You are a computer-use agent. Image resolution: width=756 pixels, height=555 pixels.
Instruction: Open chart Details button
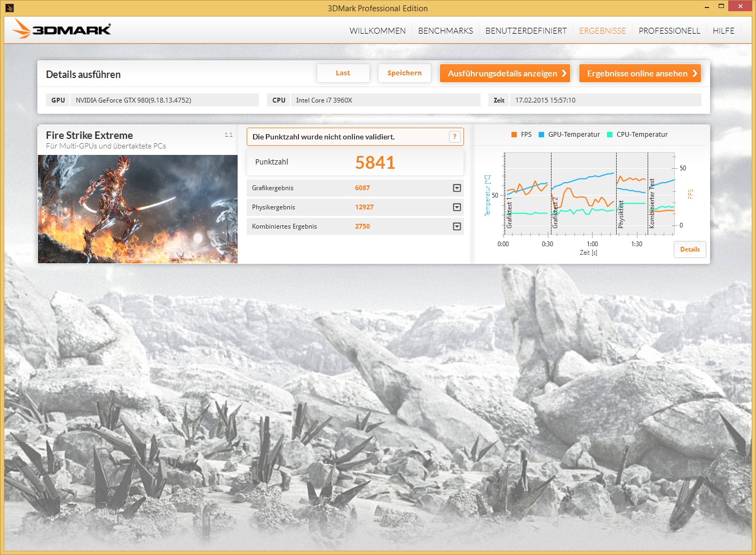pos(690,249)
